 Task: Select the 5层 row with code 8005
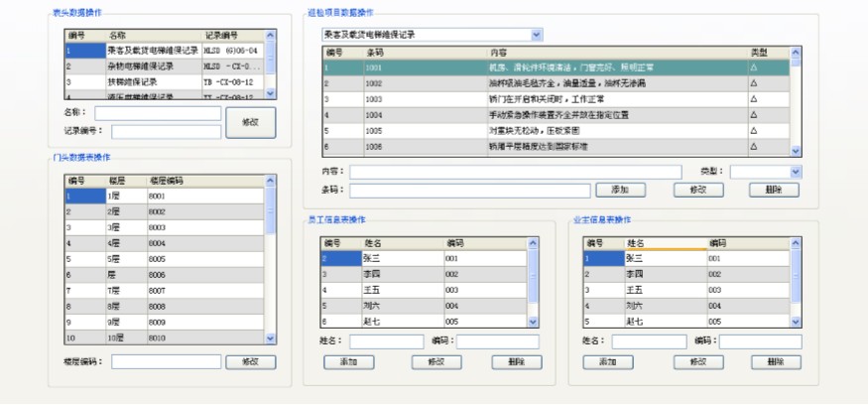[x=165, y=259]
